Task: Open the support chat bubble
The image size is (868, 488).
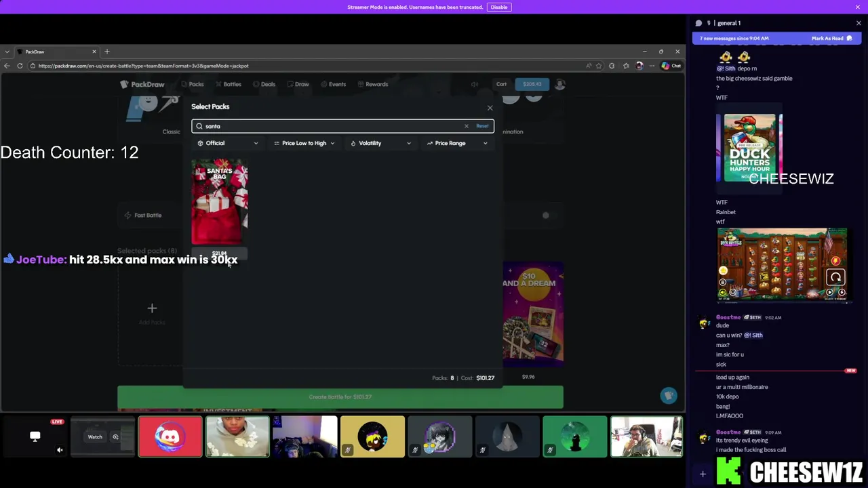Action: (669, 396)
